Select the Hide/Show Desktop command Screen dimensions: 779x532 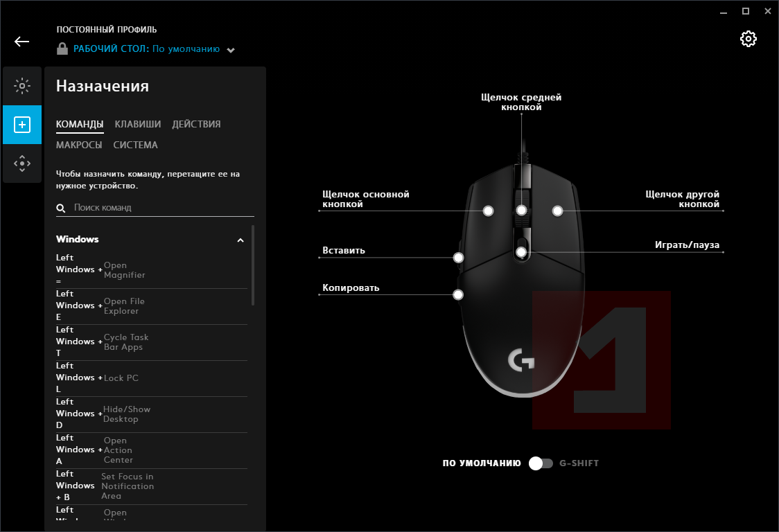point(152,414)
